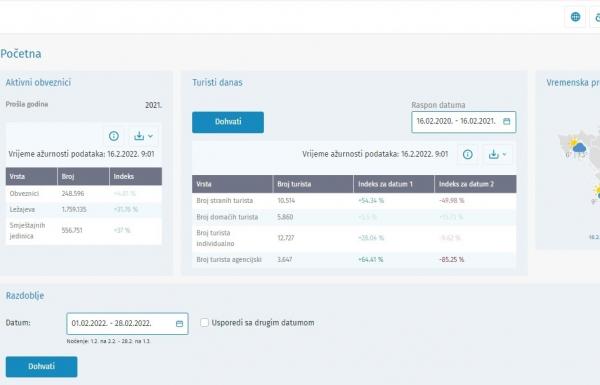Click download icon in Aktivni obveznici panel
The width and height of the screenshot is (600, 385).
(139, 136)
